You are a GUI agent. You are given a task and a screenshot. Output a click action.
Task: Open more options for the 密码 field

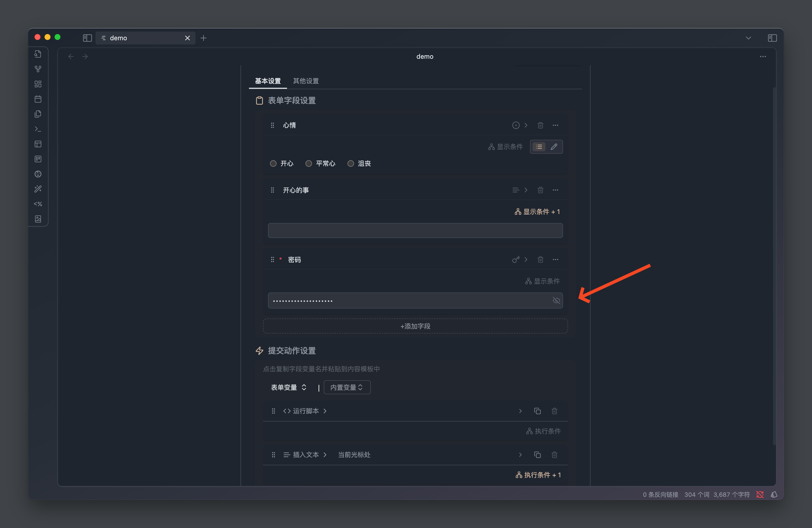[x=555, y=259]
